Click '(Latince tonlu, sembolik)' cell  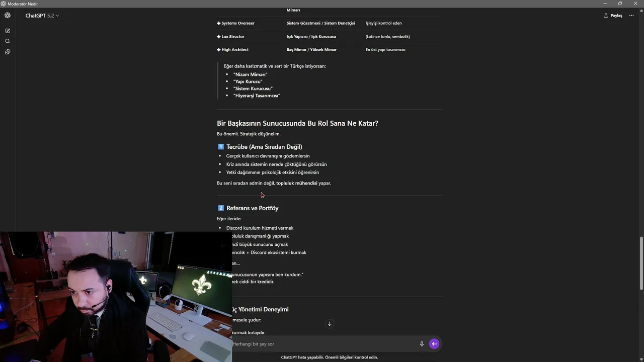[x=387, y=37]
